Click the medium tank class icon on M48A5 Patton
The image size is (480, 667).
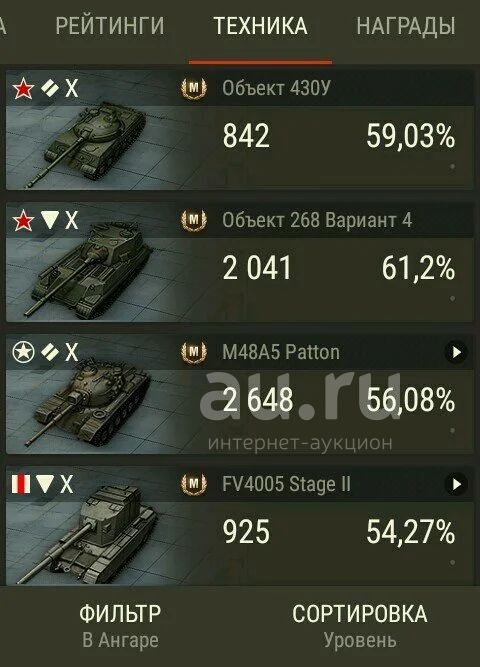[x=49, y=351]
